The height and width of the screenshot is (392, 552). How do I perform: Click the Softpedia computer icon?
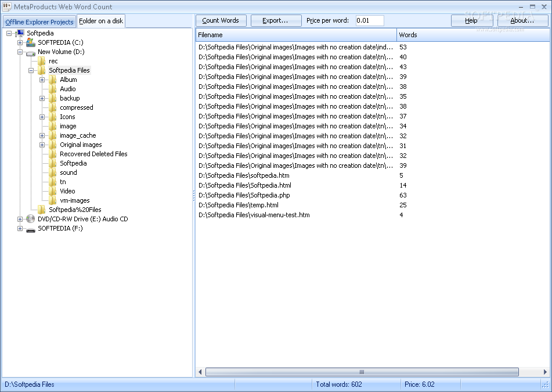[20, 33]
